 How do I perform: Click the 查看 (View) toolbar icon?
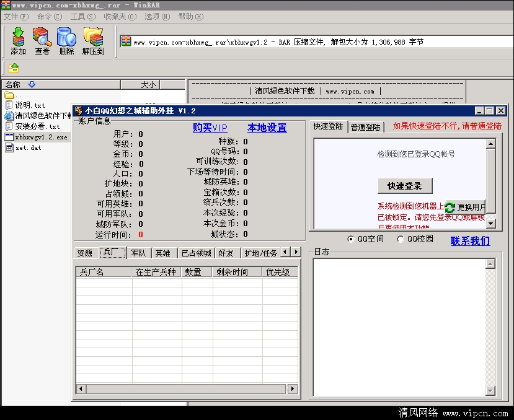click(x=42, y=41)
